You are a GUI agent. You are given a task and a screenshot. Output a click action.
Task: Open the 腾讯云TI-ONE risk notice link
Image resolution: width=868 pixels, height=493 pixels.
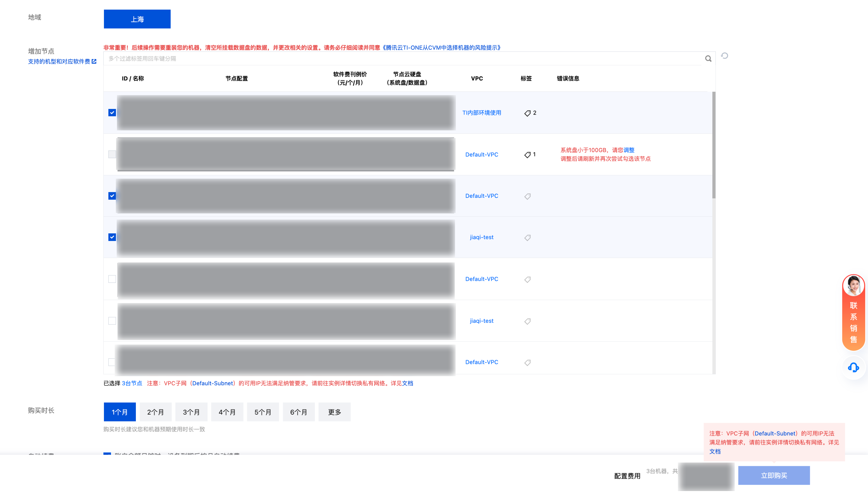coord(441,47)
